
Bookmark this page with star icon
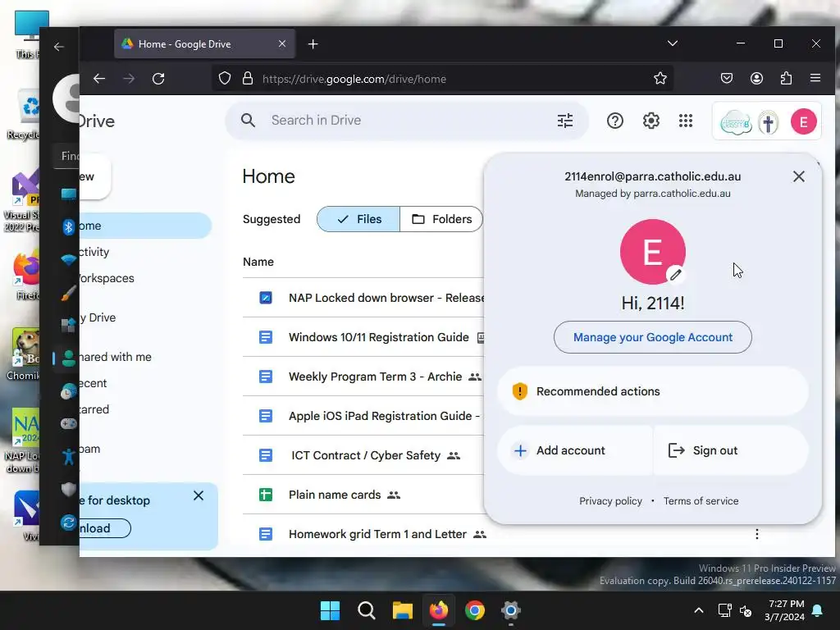point(660,79)
